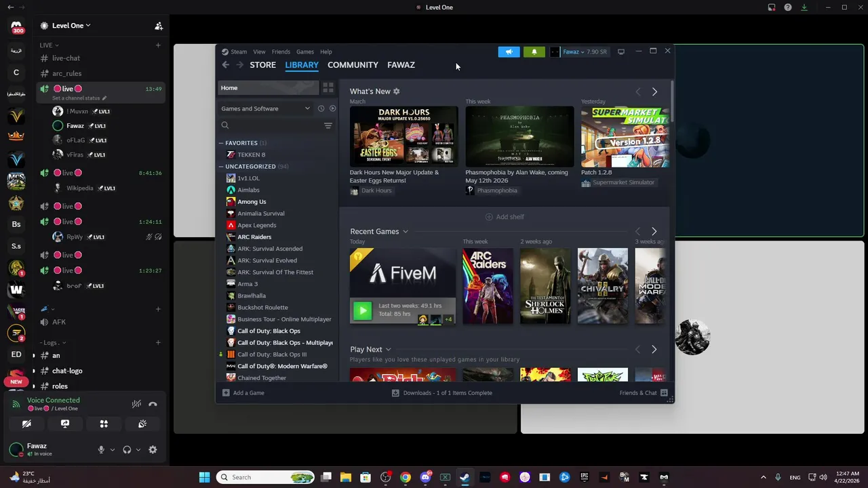Filter library by ready to play icon
Screen dimensions: 868x488
click(332, 108)
